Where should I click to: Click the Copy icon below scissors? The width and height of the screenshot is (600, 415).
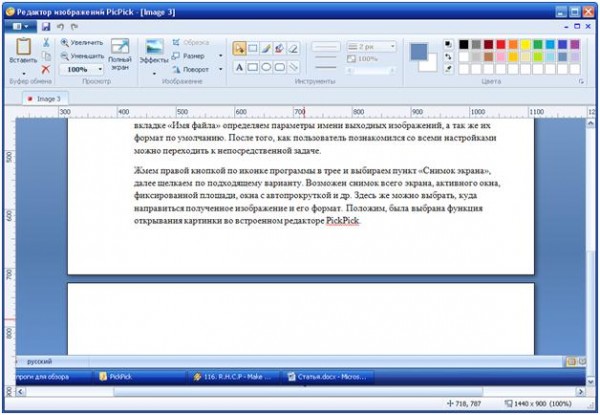(46, 56)
